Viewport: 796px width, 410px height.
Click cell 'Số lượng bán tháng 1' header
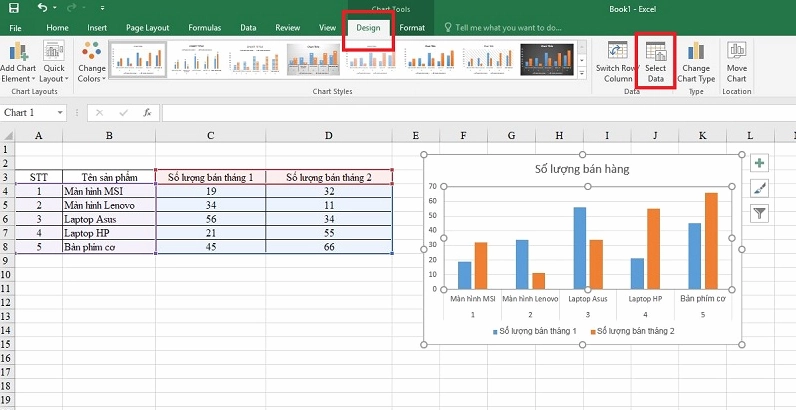coord(211,177)
